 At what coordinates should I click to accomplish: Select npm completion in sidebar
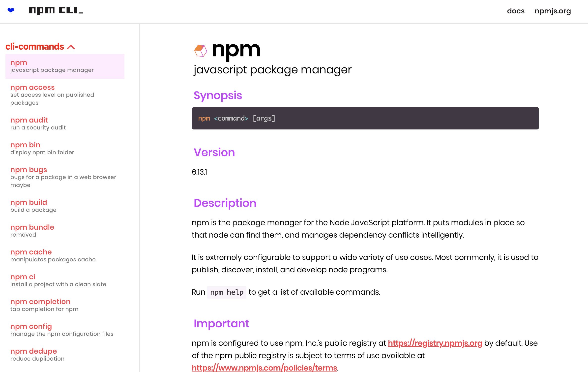click(65, 305)
